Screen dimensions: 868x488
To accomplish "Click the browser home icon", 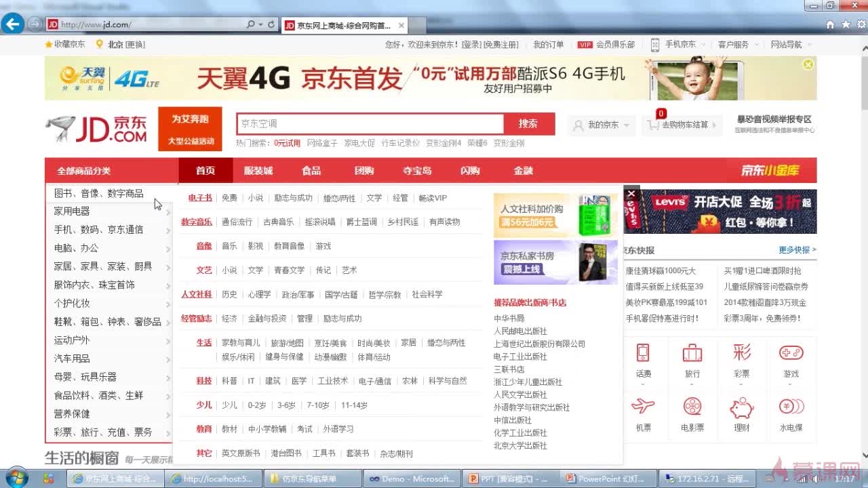I will 830,24.
